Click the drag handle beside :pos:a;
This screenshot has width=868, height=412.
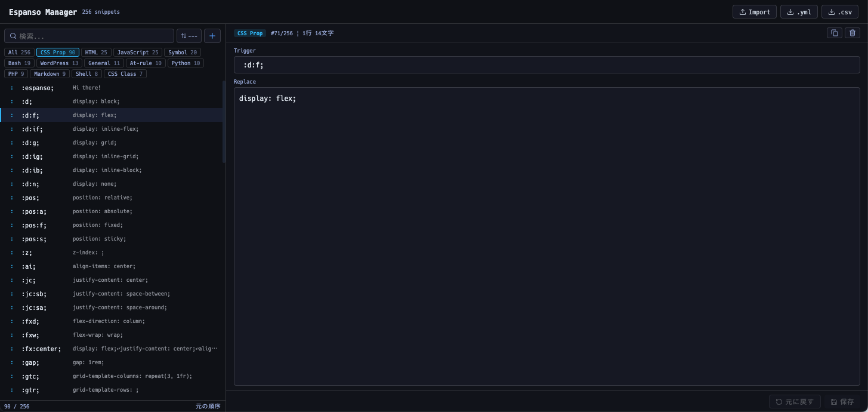pos(11,211)
